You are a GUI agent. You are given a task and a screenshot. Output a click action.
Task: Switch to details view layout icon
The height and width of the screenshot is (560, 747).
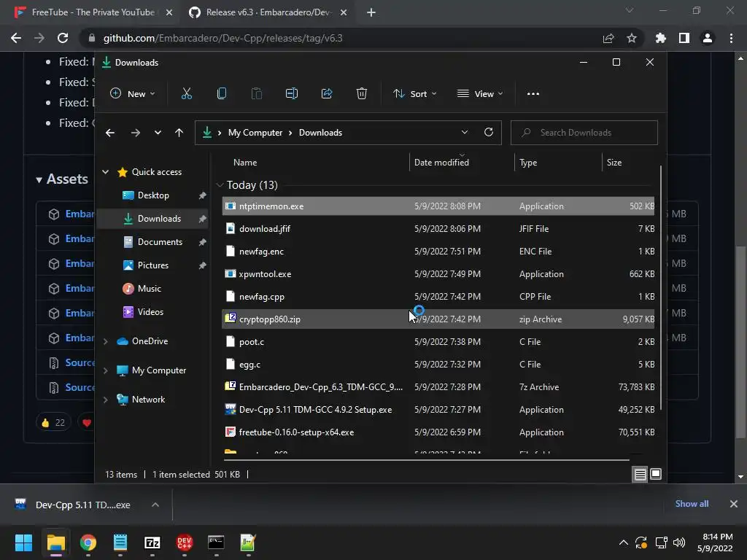tap(640, 474)
